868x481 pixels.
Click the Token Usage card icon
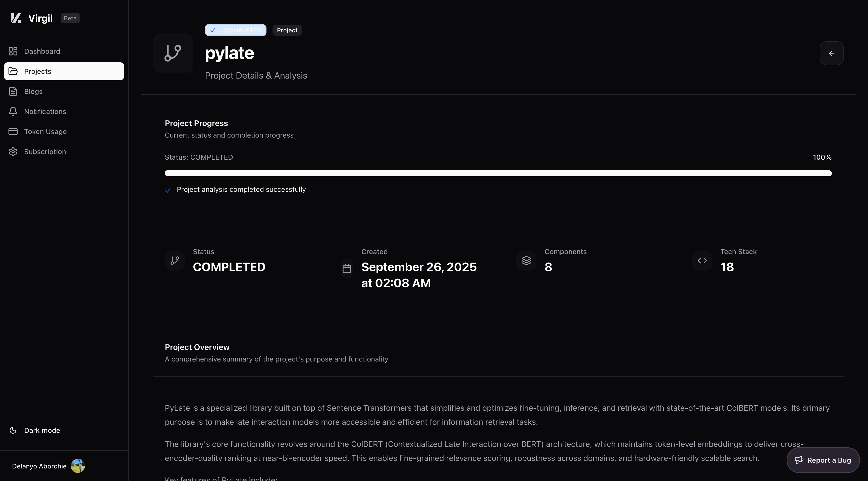(x=13, y=132)
